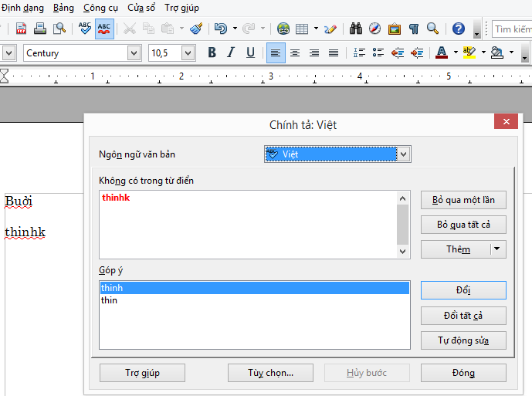Open the Table grid dropdown arrow
Image resolution: width=532 pixels, height=396 pixels.
316,29
